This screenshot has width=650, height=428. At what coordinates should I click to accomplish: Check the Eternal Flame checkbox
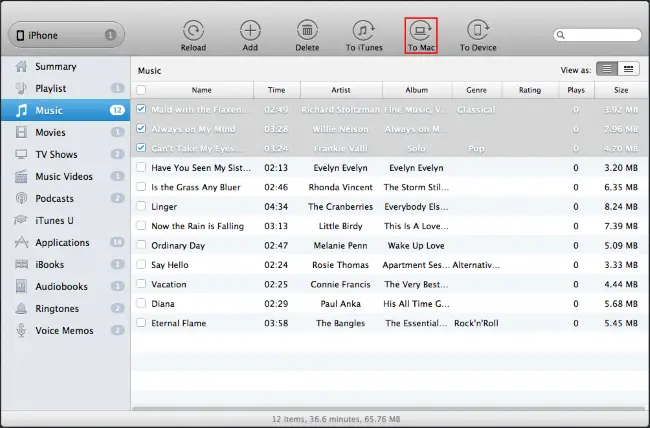pos(141,322)
